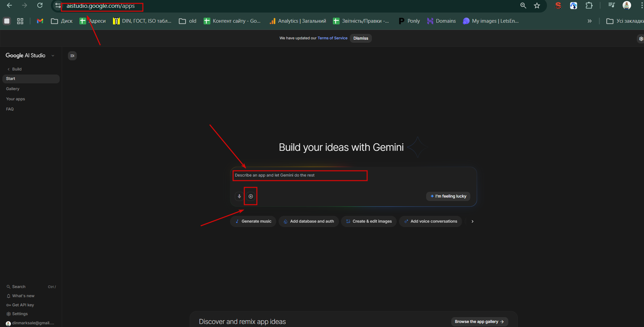Open the Звітність/Правки bookmark
Image resolution: width=644 pixels, height=327 pixels.
click(361, 21)
